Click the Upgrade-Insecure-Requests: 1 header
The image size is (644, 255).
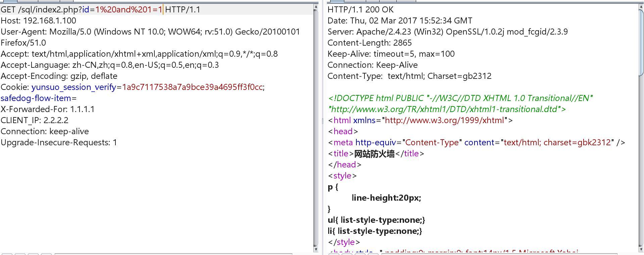click(59, 142)
